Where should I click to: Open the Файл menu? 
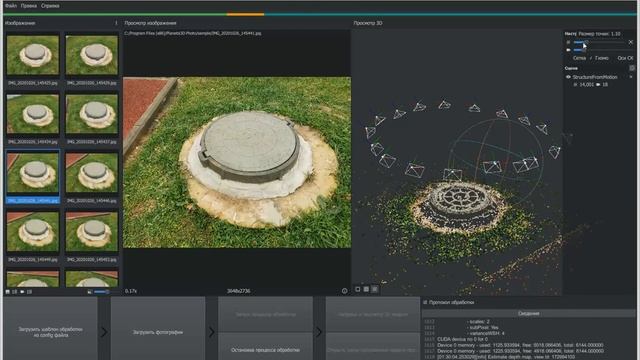pyautogui.click(x=11, y=6)
